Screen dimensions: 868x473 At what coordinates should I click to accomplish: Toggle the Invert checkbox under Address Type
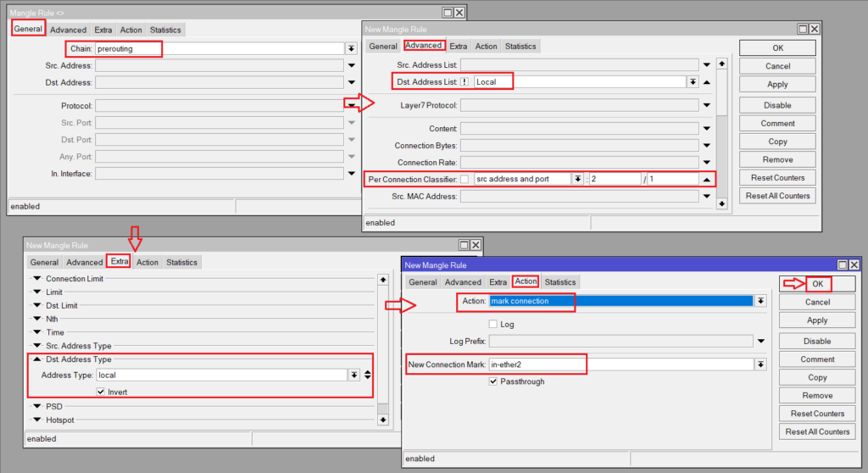101,392
